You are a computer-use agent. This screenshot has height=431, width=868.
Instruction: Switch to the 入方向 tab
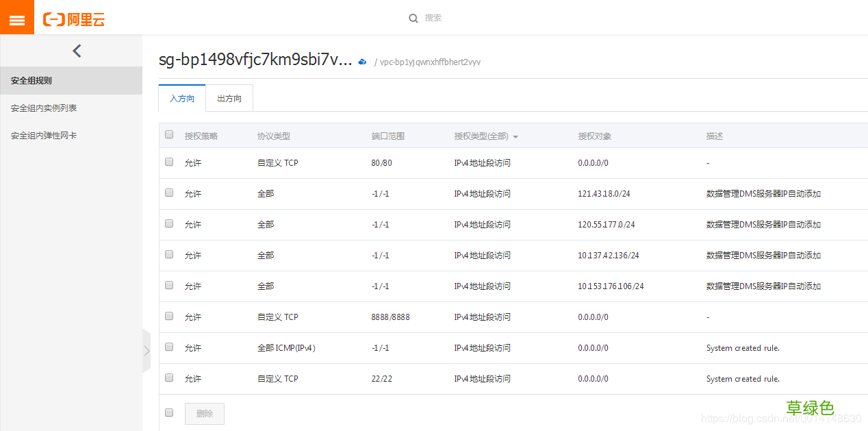[181, 98]
